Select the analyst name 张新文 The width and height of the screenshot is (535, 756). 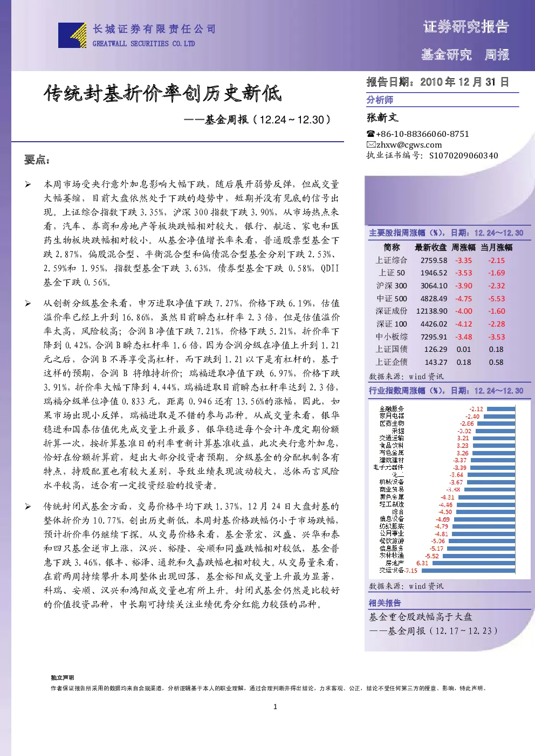382,117
